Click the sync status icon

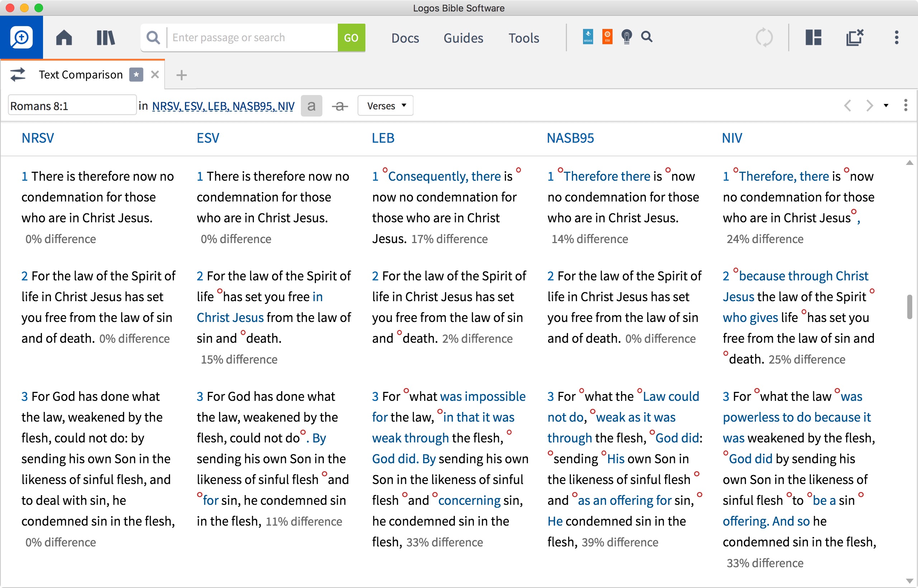(764, 37)
